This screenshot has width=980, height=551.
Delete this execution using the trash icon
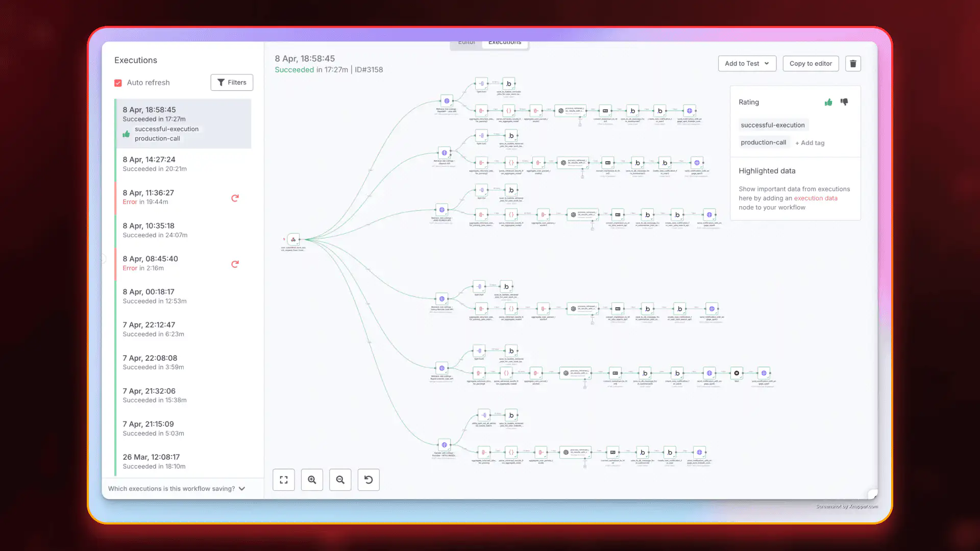pos(853,63)
